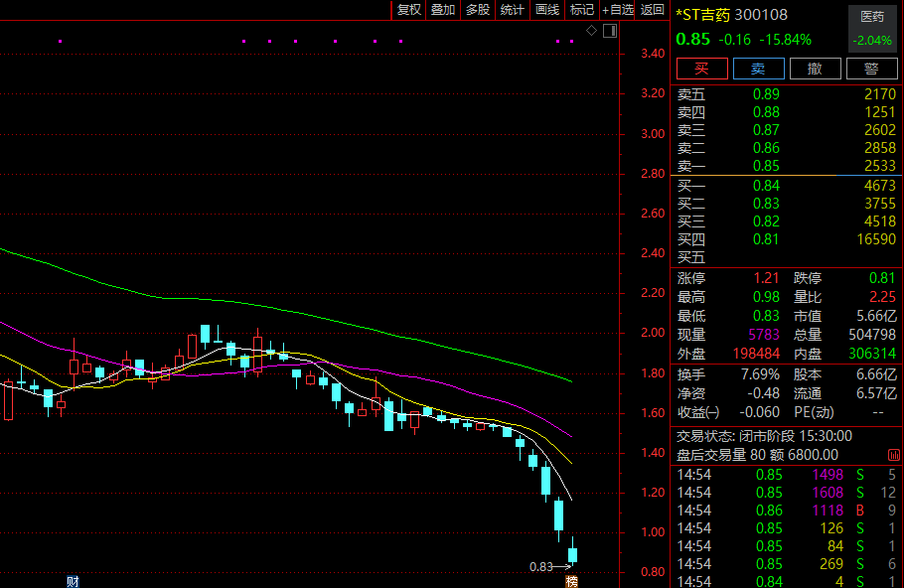Toggle the side panel layout icon

(x=610, y=31)
